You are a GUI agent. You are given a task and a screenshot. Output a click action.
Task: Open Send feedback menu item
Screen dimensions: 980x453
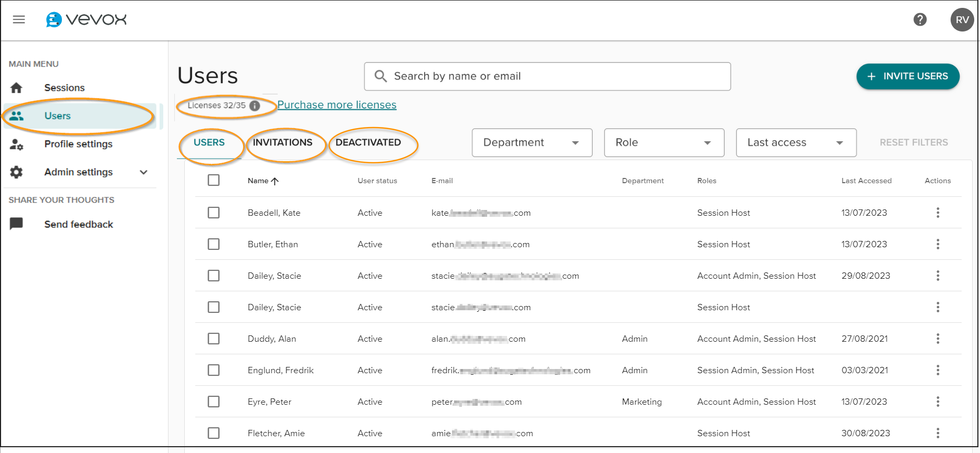pos(79,224)
